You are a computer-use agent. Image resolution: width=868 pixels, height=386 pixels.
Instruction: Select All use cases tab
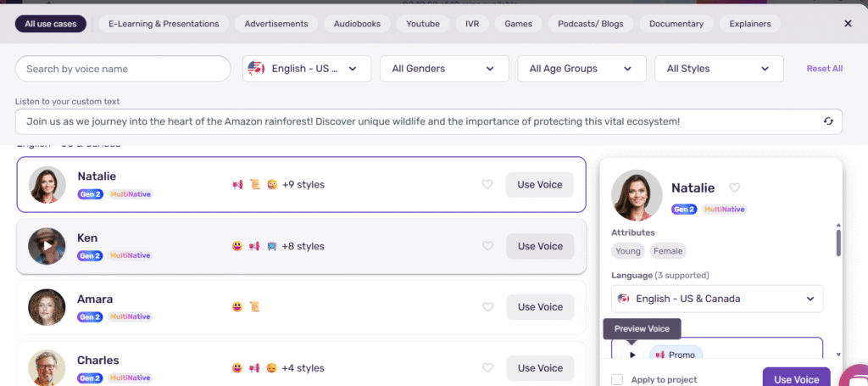pyautogui.click(x=50, y=24)
